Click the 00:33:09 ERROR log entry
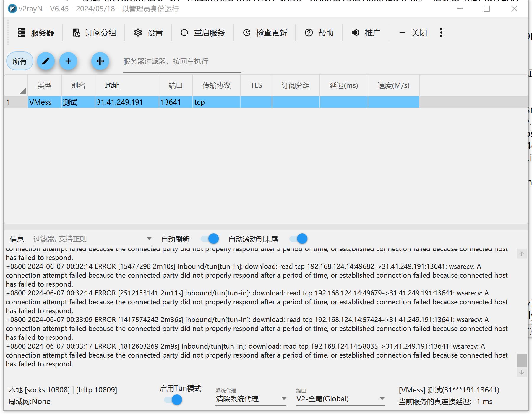The image size is (532, 414). click(x=257, y=329)
